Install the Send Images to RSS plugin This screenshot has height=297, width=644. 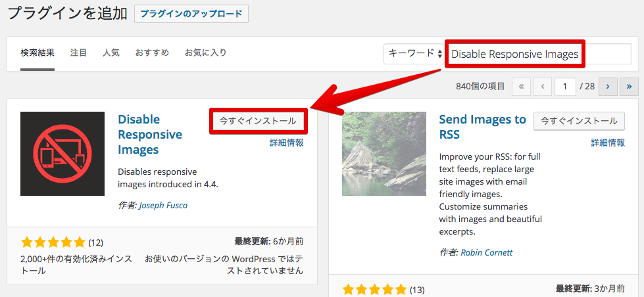[x=579, y=121]
